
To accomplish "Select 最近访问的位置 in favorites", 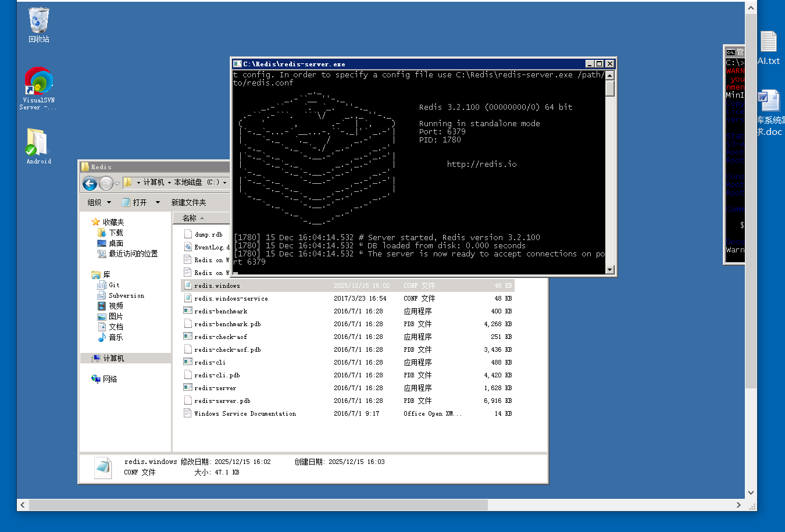I will tap(127, 253).
